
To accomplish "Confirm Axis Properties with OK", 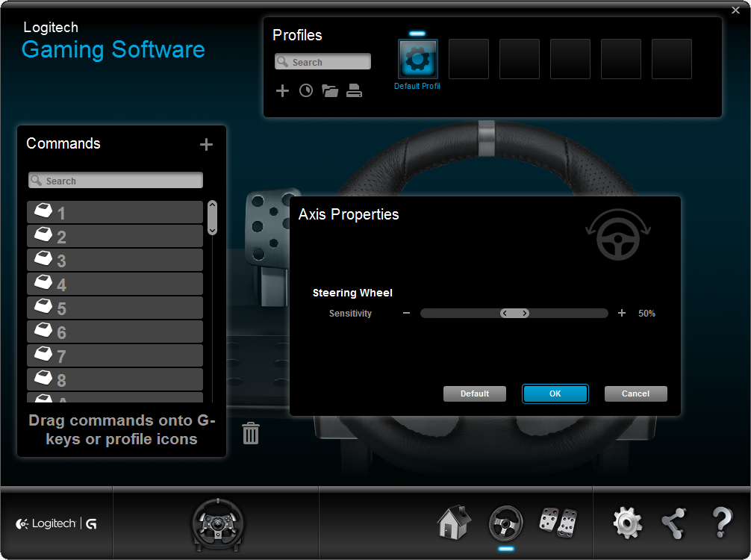I will click(555, 393).
